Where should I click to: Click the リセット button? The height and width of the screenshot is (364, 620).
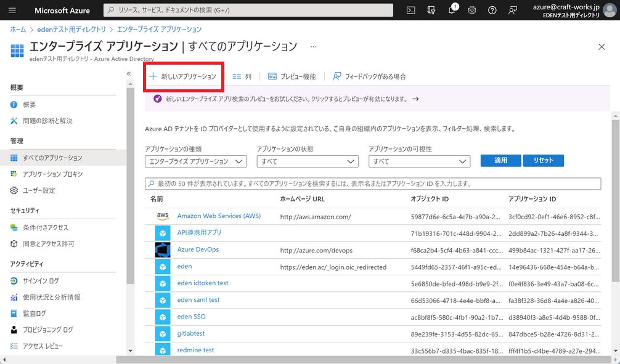click(544, 161)
